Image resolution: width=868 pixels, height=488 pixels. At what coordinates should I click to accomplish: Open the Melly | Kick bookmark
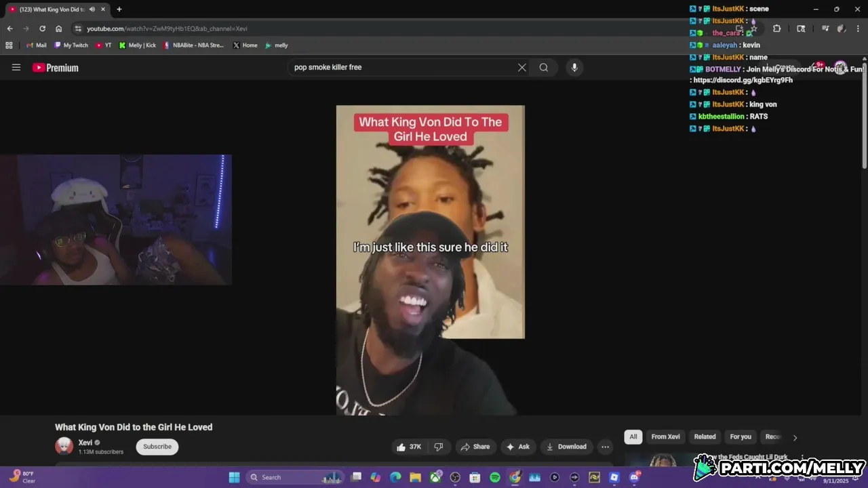tap(138, 45)
